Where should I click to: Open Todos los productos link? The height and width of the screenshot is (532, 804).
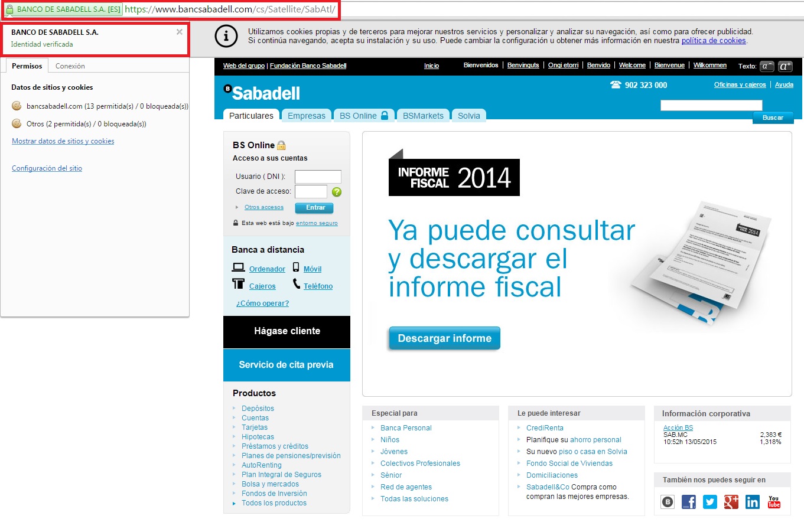tap(274, 503)
